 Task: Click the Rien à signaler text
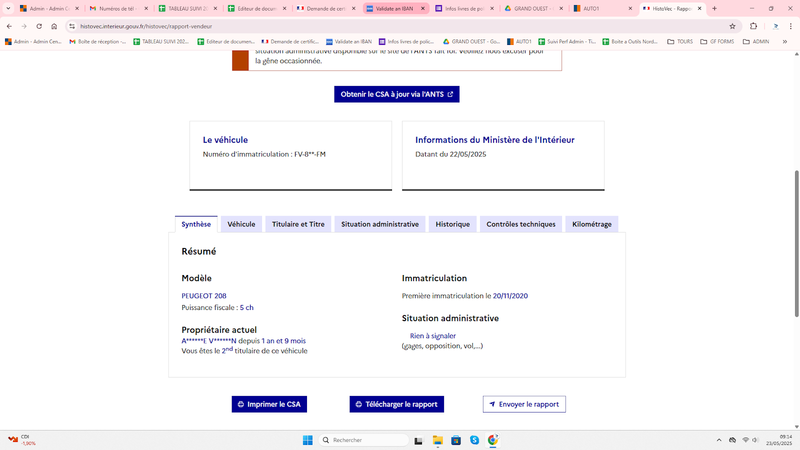[x=433, y=336]
